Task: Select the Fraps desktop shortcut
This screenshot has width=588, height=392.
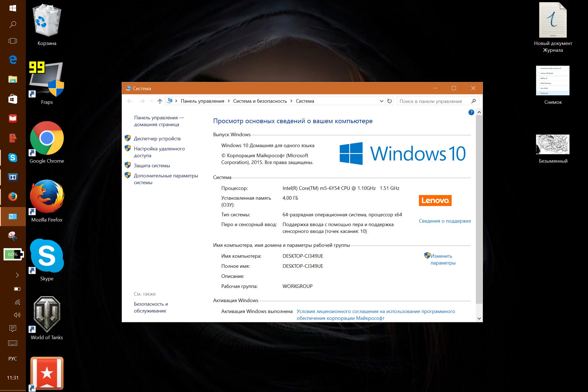Action: (47, 83)
